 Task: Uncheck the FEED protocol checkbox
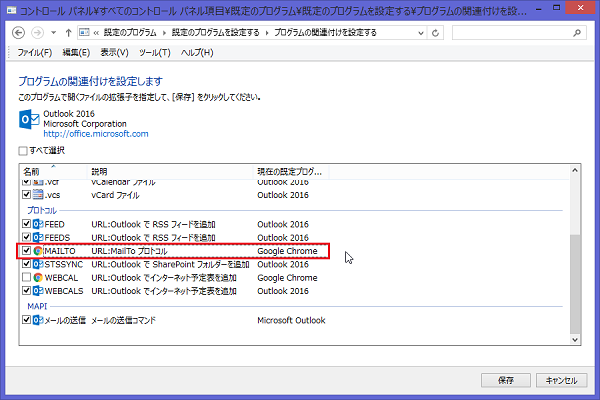pyautogui.click(x=26, y=224)
